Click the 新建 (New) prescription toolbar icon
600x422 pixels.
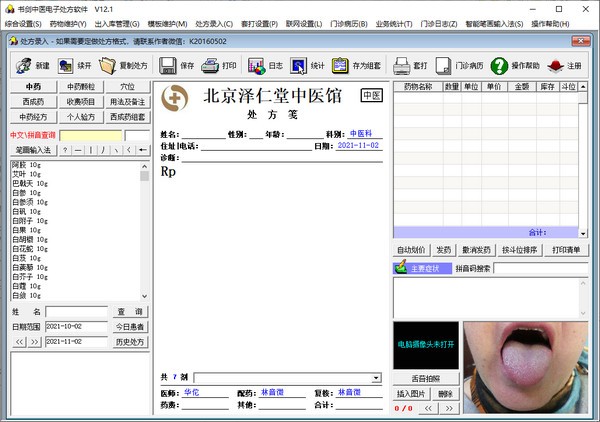[23, 65]
